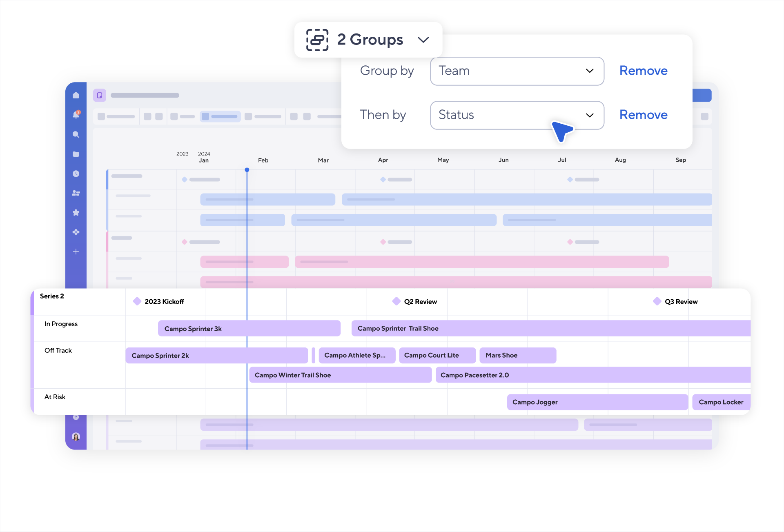Viewport: 784px width, 532px height.
Task: Click the clock icon in the sidebar
Action: click(76, 174)
